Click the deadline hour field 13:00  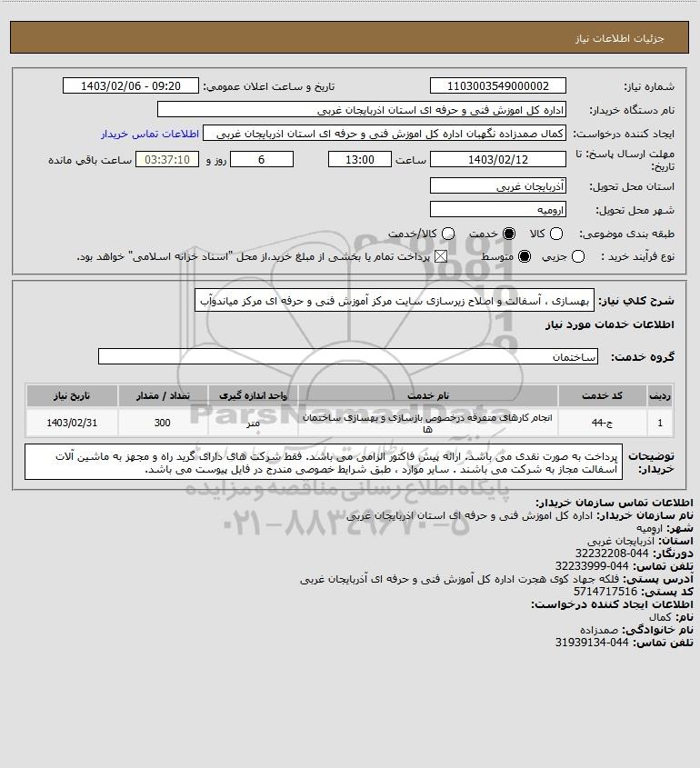(x=360, y=160)
